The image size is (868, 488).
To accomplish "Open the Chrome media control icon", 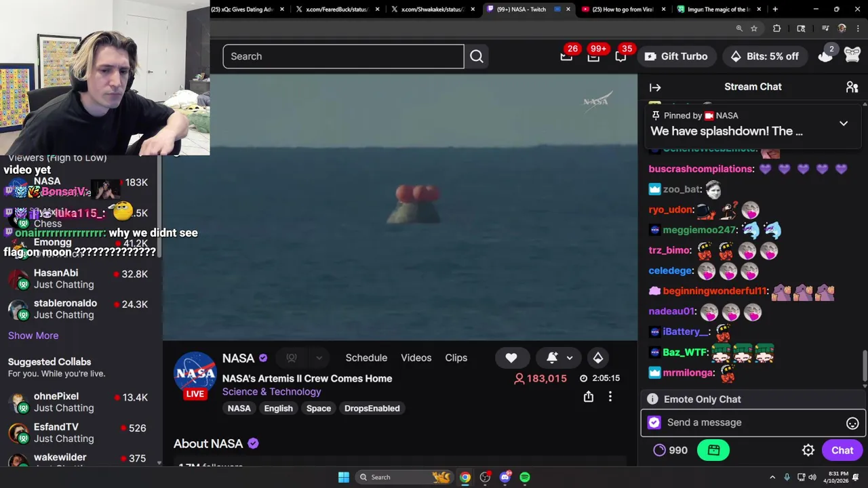I will click(x=825, y=28).
